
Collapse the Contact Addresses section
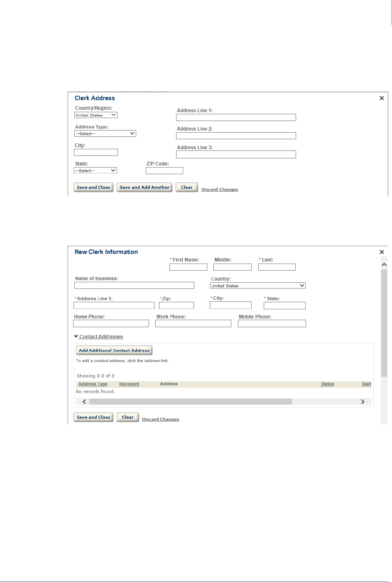point(98,337)
